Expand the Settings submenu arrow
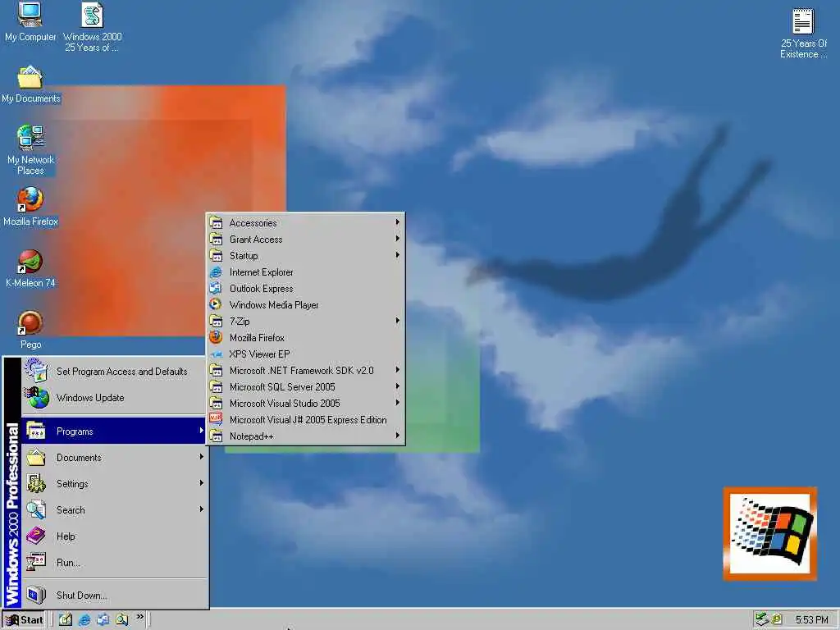 [x=201, y=483]
